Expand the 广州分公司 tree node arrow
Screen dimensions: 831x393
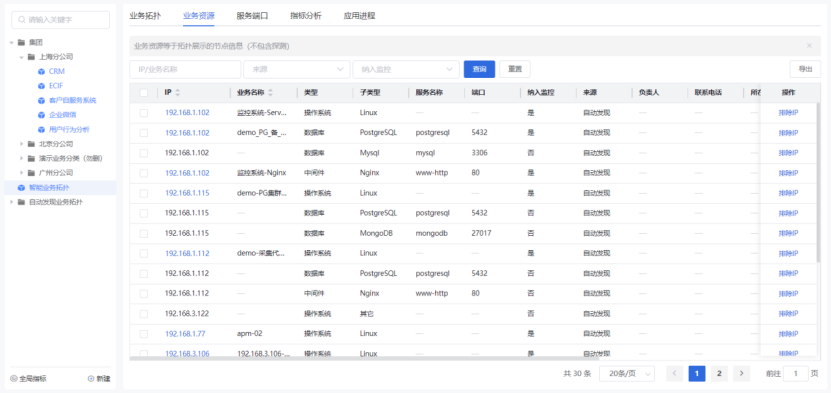pyautogui.click(x=21, y=173)
